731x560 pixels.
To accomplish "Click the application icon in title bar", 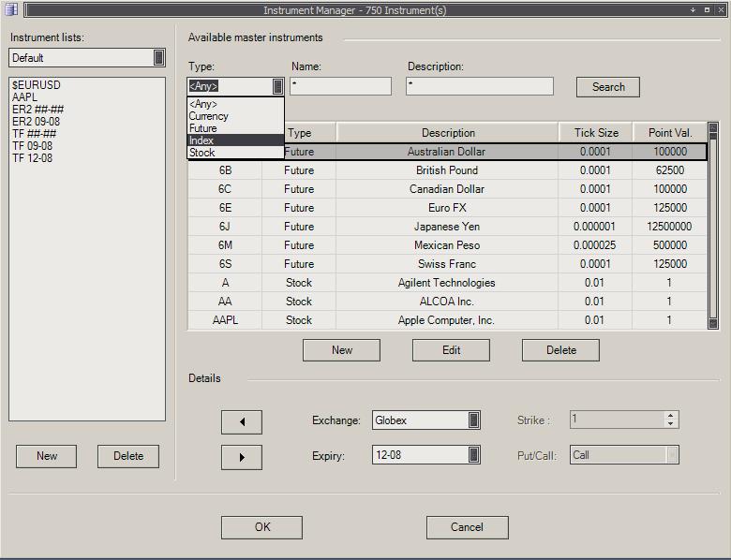I will pyautogui.click(x=10, y=9).
